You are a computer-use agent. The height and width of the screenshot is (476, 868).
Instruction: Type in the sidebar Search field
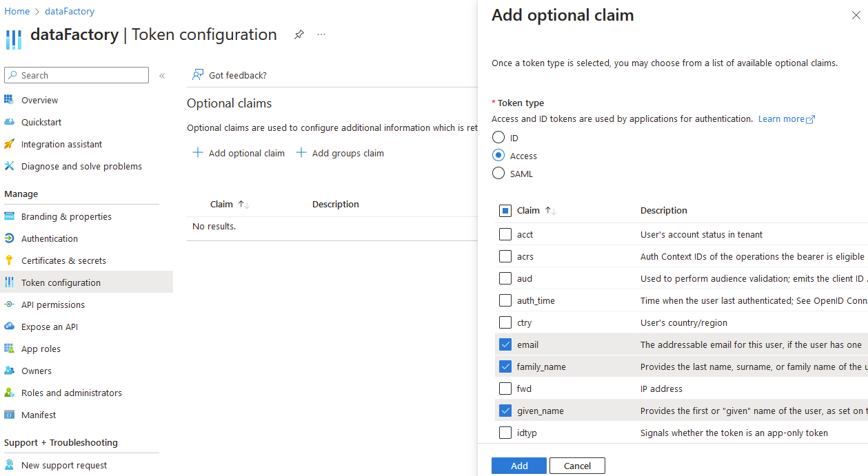[x=83, y=75]
